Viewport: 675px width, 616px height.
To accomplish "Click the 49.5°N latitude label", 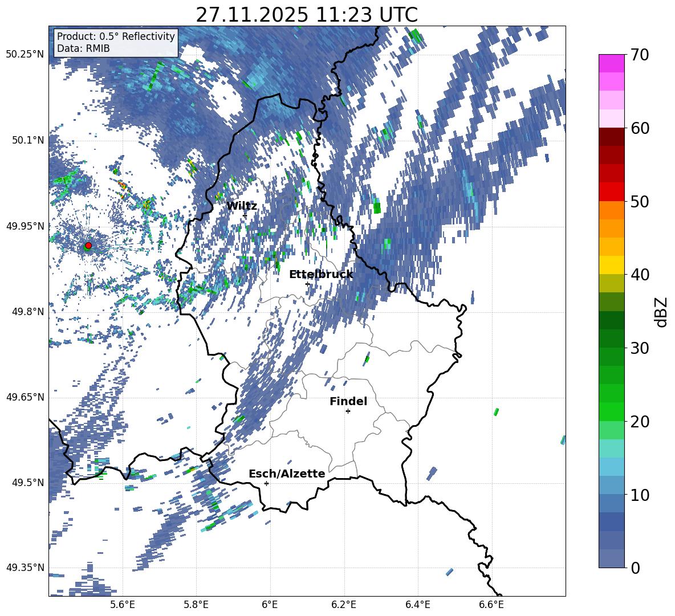I will coord(27,483).
